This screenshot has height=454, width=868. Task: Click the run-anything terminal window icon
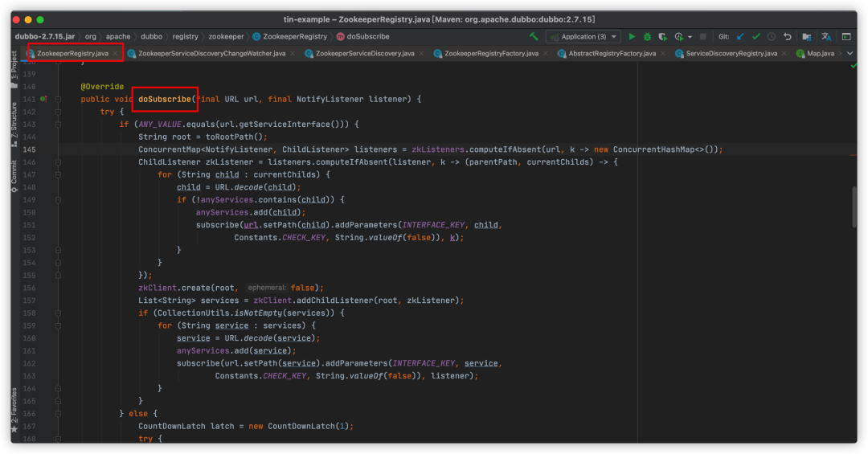(x=846, y=36)
